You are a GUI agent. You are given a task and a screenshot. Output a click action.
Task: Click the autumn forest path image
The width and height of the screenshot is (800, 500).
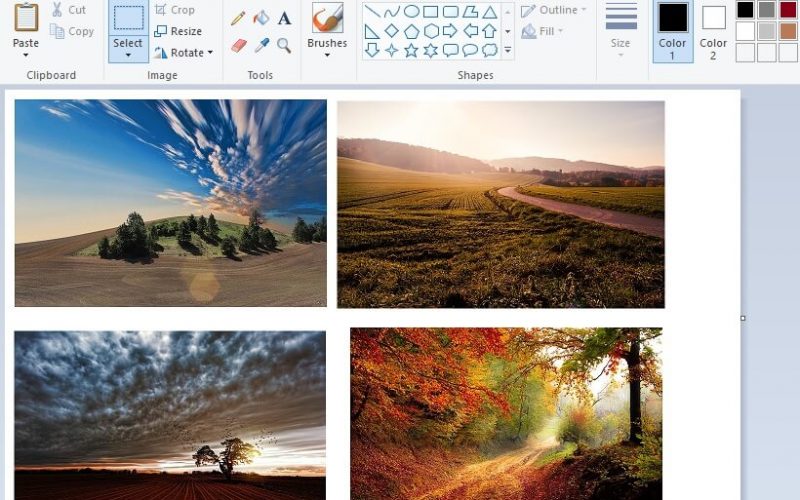coord(506,414)
